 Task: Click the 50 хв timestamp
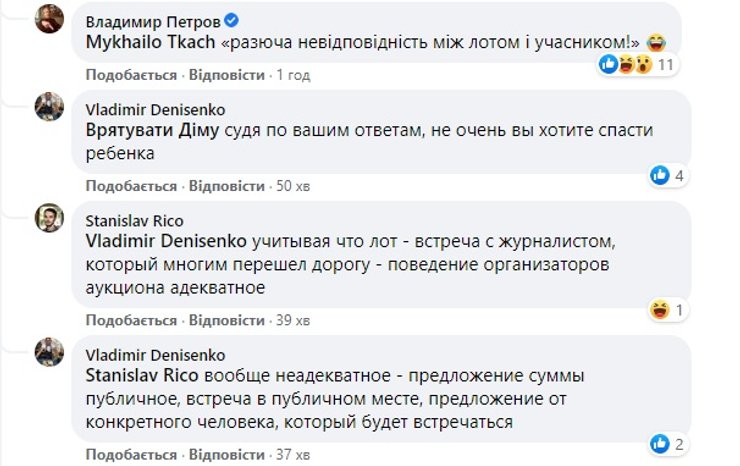(x=294, y=186)
